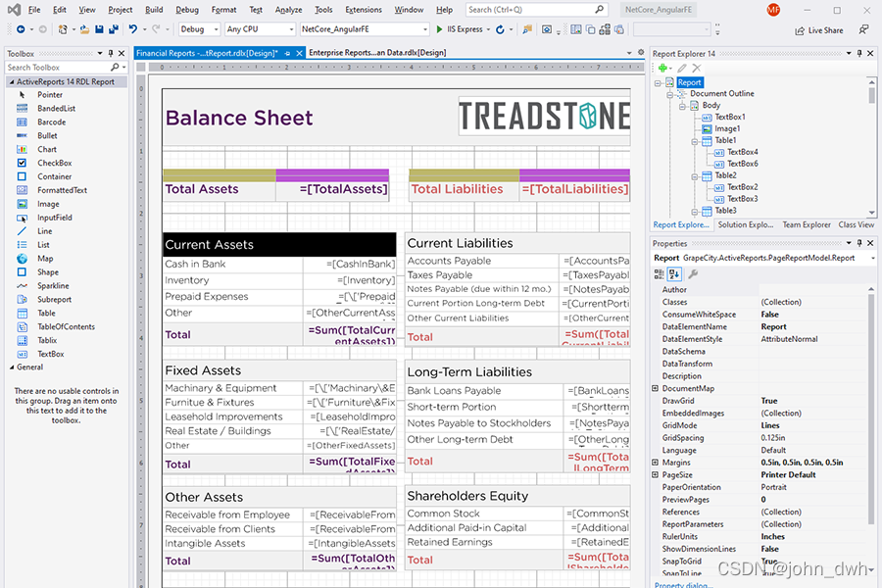Screen dimensions: 882x588
Task: Select the Table control in Toolbox
Action: [x=46, y=313]
